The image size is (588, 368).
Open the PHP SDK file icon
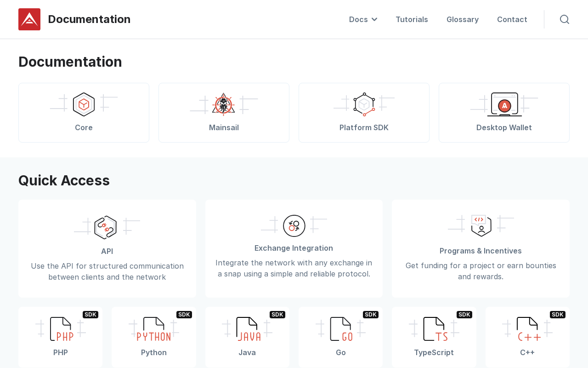61,329
